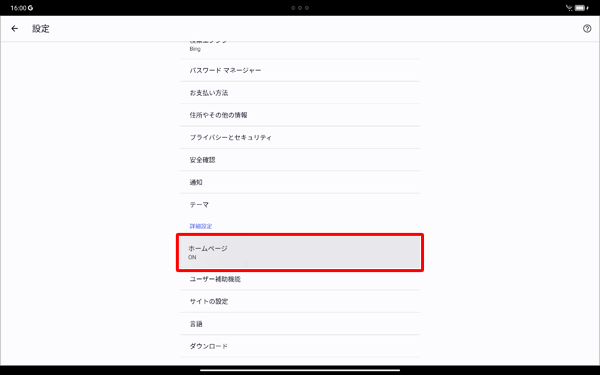
Task: Open ダウンロード settings
Action: pyautogui.click(x=300, y=346)
